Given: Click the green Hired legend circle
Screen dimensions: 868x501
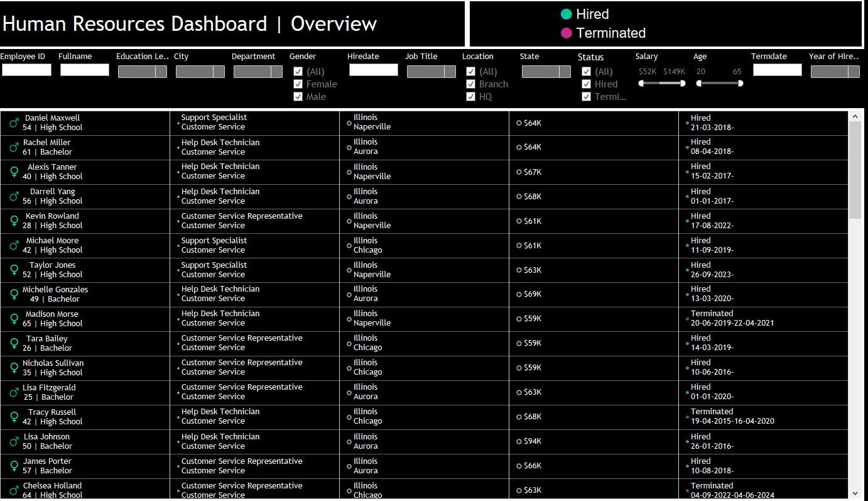Looking at the screenshot, I should (x=567, y=14).
